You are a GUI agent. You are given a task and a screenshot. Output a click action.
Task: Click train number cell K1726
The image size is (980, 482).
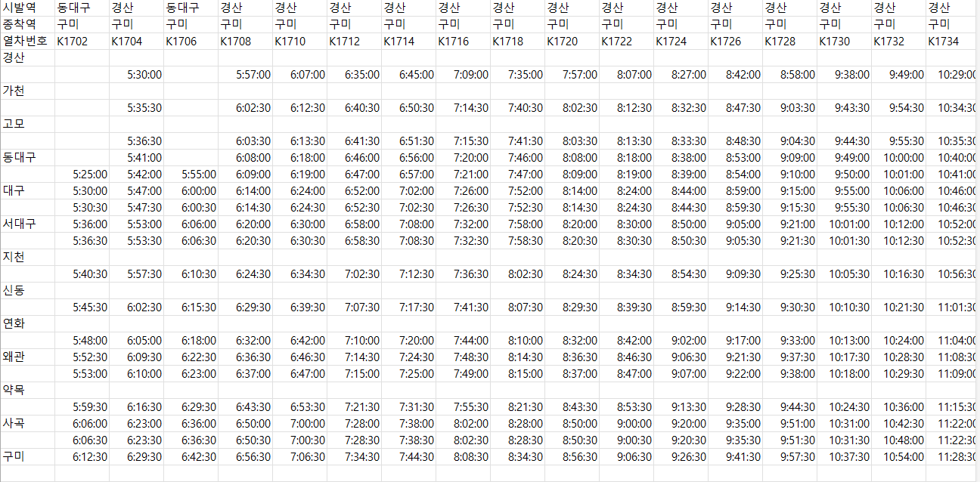tap(736, 42)
